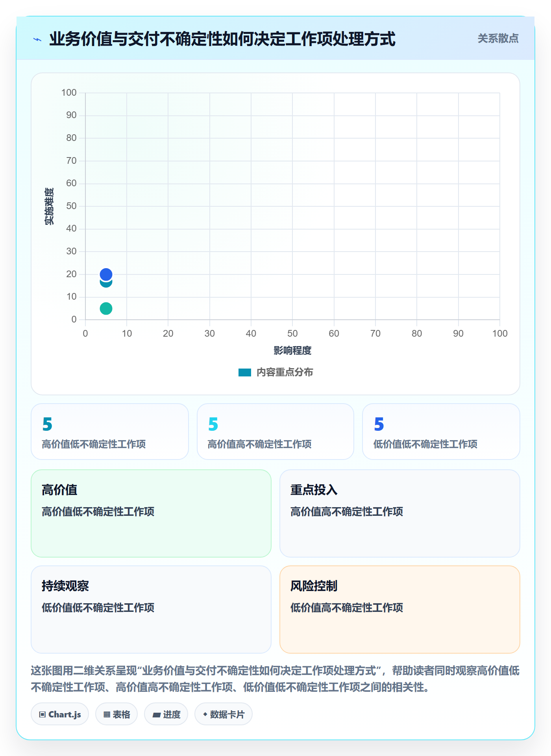The height and width of the screenshot is (756, 551).
Task: Select the dark blue scatter point near 20
Action: (x=106, y=274)
